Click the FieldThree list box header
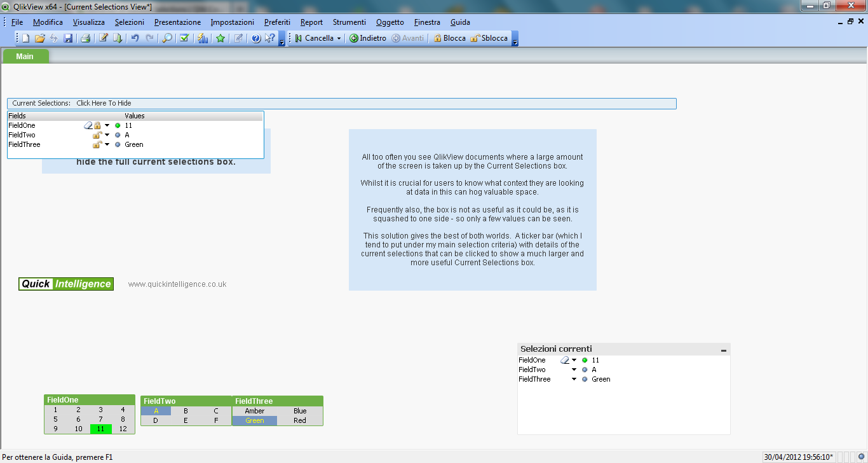The height and width of the screenshot is (463, 868). [278, 401]
